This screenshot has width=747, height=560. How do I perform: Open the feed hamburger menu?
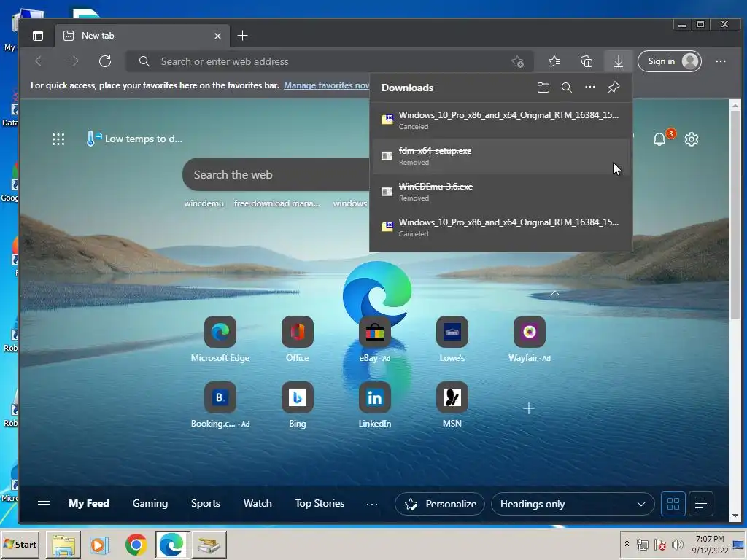(x=44, y=504)
